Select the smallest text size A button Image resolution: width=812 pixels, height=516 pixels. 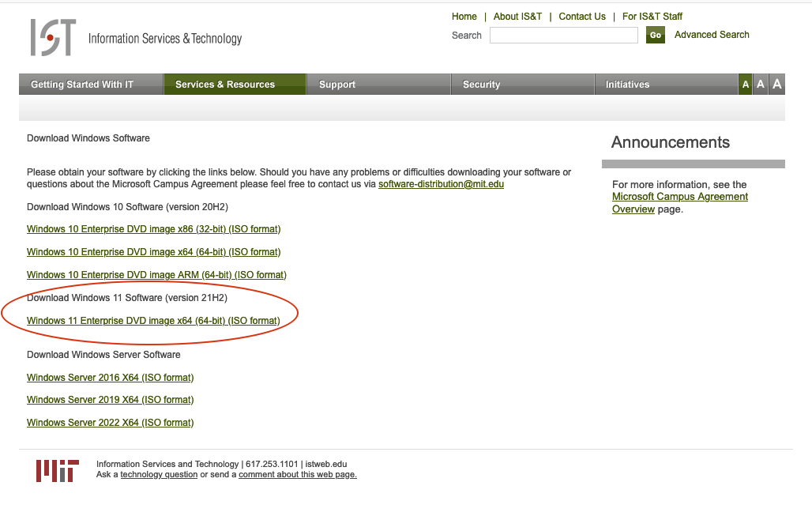(745, 85)
